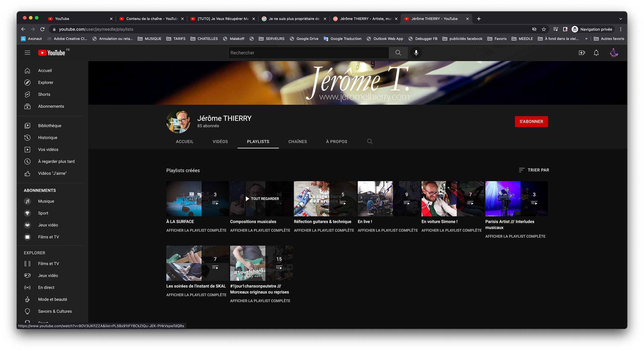Open the Parisis Artist playlist thumbnail
The width and height of the screenshot is (644, 351).
click(x=517, y=199)
